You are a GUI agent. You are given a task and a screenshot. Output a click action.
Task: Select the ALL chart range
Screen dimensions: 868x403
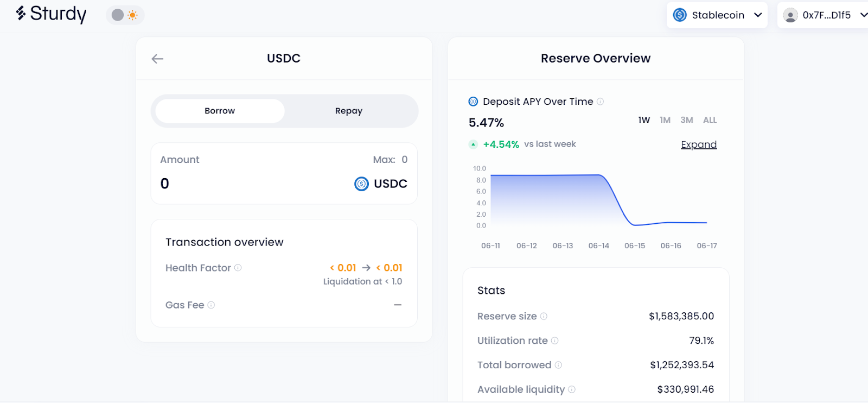coord(710,120)
